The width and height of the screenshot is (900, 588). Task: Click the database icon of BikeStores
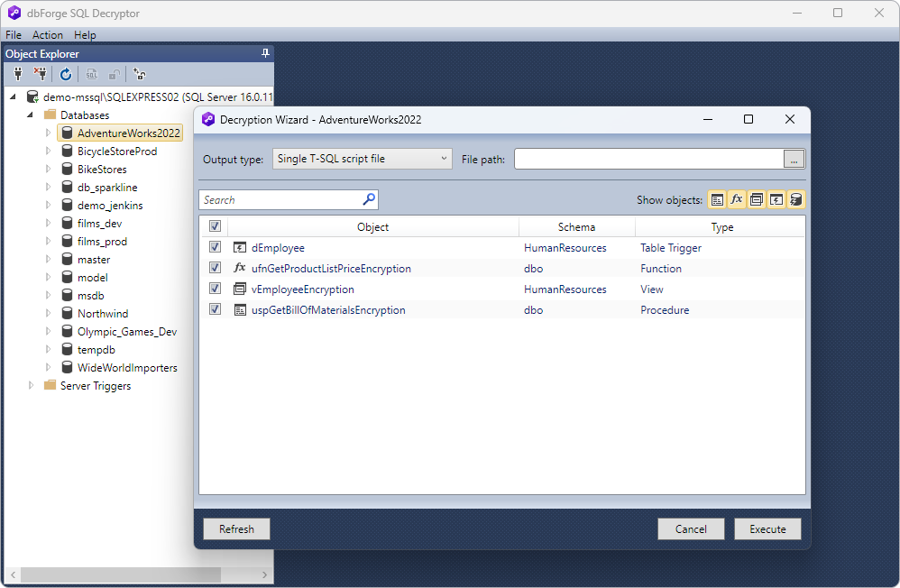[x=67, y=169]
